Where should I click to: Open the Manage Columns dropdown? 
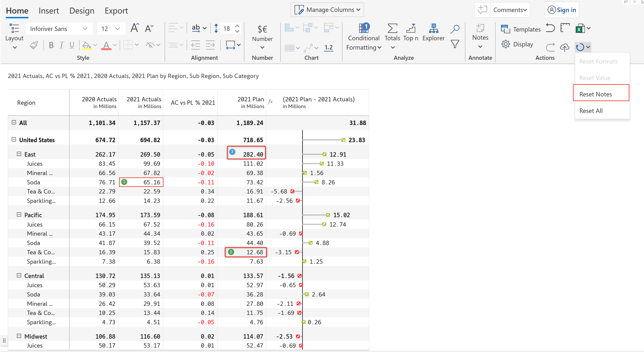327,10
